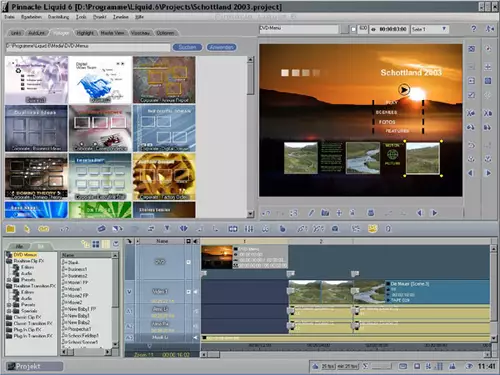Switch to the Highlight tab
Viewport: 500px width, 375px height.
85,33
